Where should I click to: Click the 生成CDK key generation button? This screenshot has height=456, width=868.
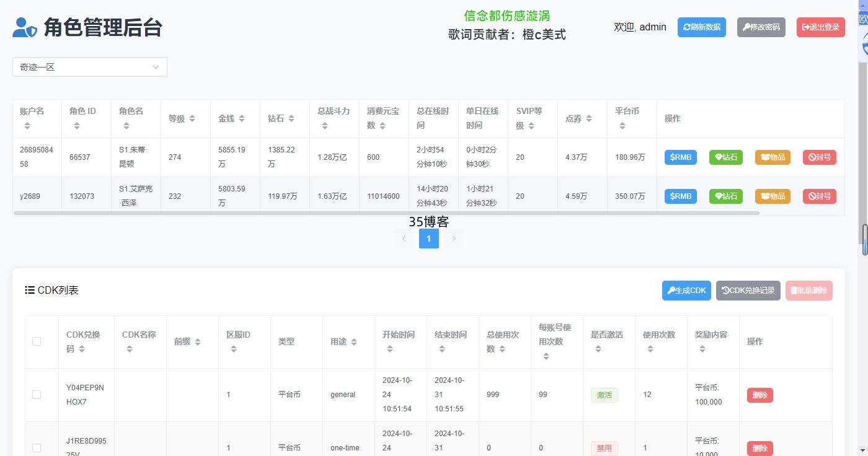tap(686, 290)
